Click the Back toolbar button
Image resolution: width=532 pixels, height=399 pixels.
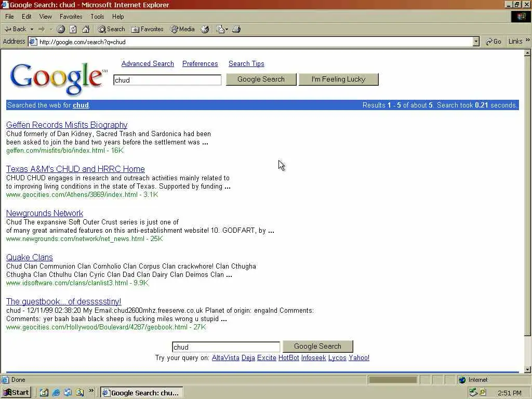pyautogui.click(x=15, y=29)
